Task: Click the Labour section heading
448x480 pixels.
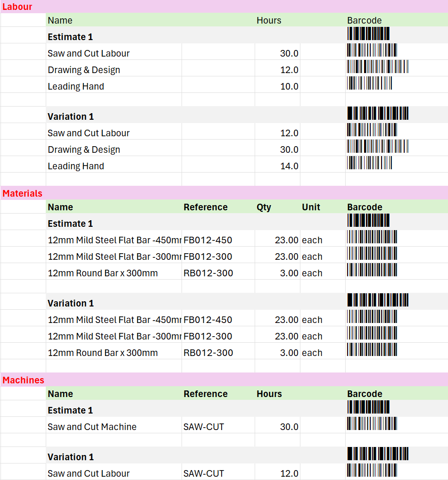Action: click(x=17, y=7)
